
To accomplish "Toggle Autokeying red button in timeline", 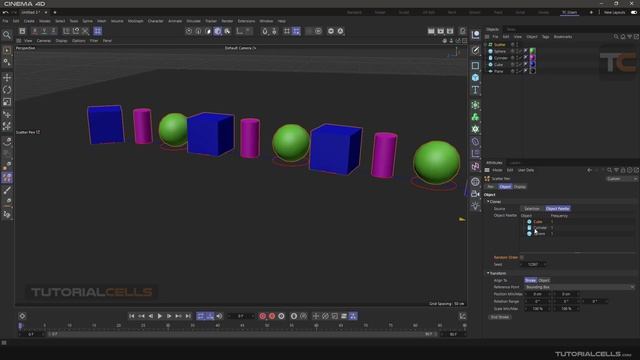I will pyautogui.click(x=272, y=316).
